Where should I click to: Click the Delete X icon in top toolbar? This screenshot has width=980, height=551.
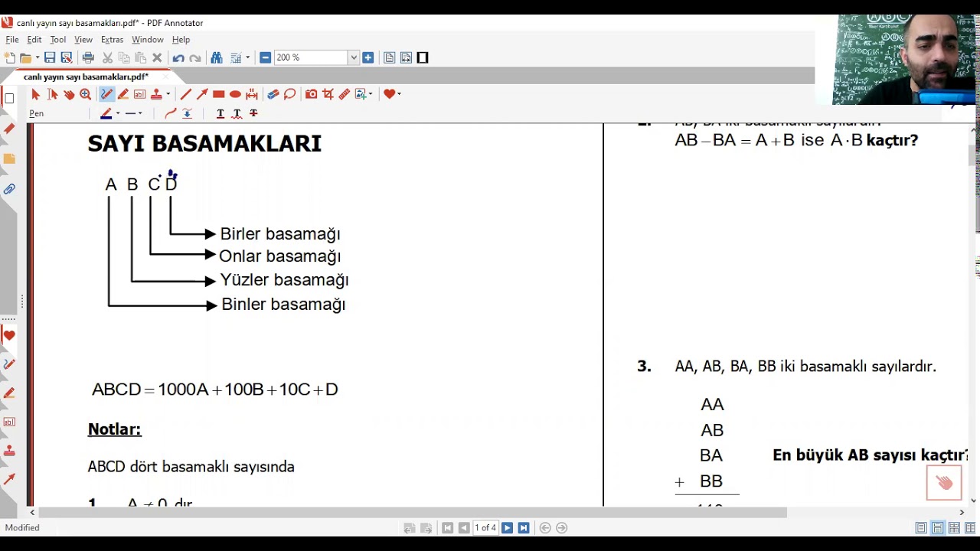tap(157, 58)
